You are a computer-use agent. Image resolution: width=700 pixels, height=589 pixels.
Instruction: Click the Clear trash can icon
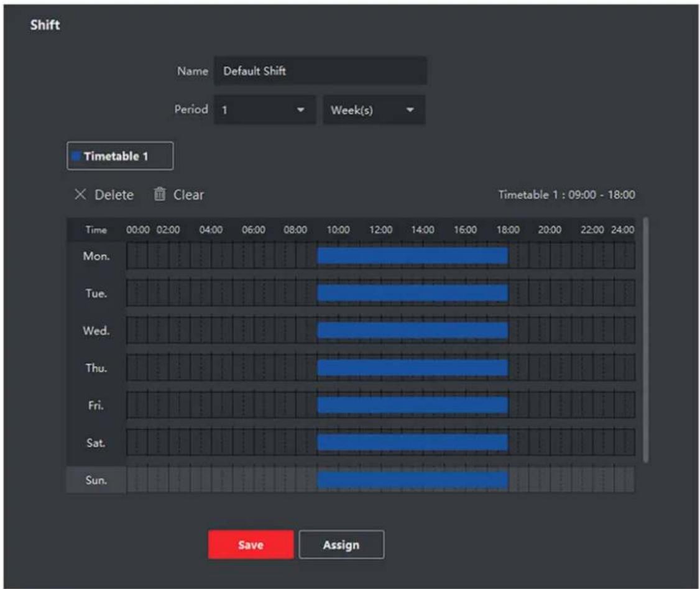[160, 194]
